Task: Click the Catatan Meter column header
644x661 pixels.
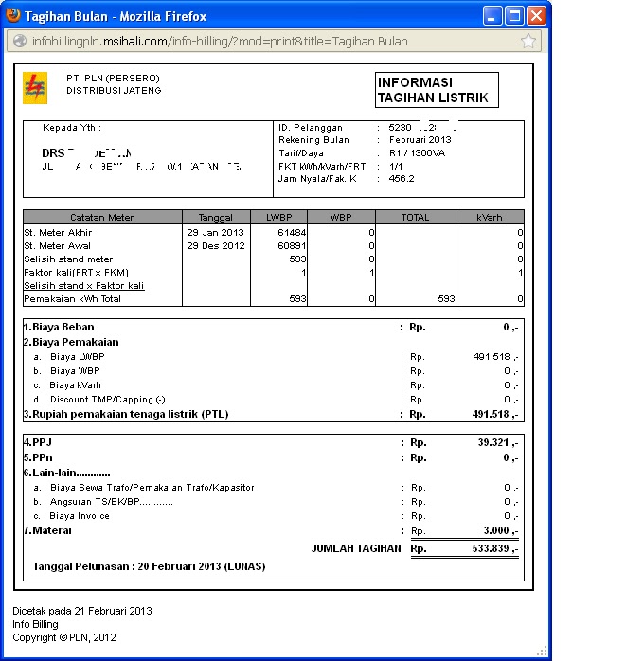Action: click(102, 217)
